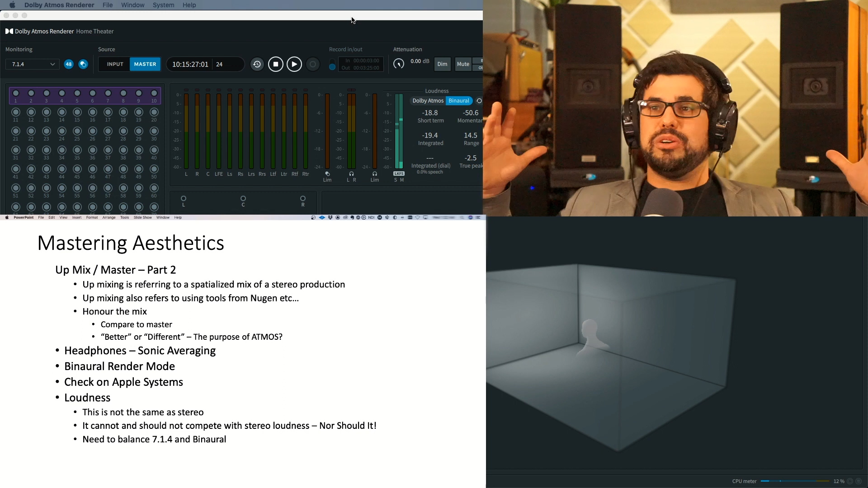Click the speaker limiter icon above Lim
Viewport: 868px width, 488px height.
click(327, 174)
